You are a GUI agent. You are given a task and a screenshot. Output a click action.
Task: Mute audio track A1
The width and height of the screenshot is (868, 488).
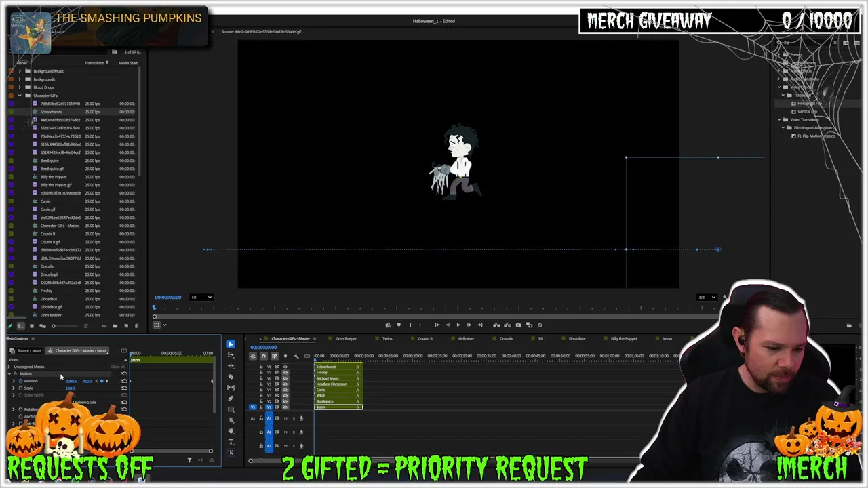coord(285,418)
